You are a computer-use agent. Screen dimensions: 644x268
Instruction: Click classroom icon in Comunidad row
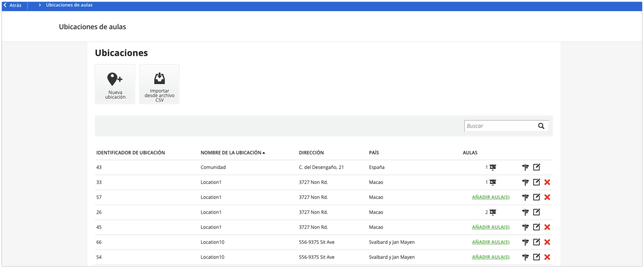click(492, 167)
